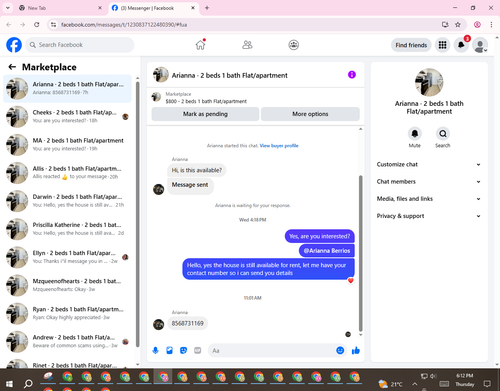Click the Chrome profile avatar icon
500x391 pixels.
477,24
